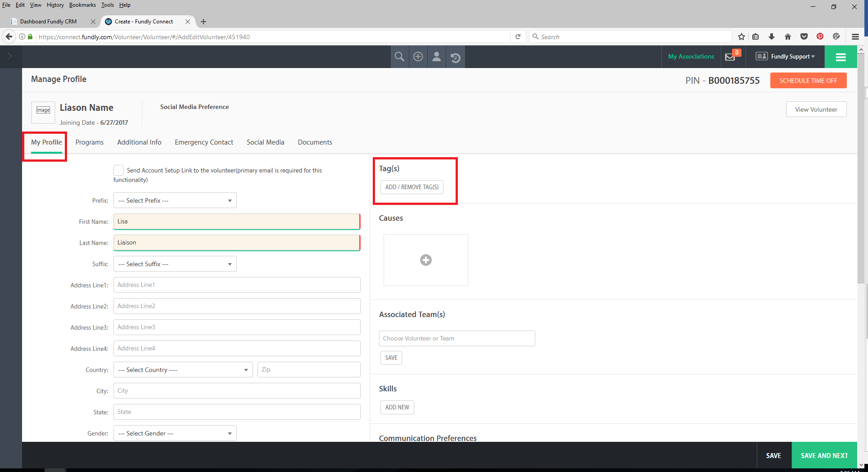Open the My Associations link
Screen dimensions: 868x472
pyautogui.click(x=691, y=56)
